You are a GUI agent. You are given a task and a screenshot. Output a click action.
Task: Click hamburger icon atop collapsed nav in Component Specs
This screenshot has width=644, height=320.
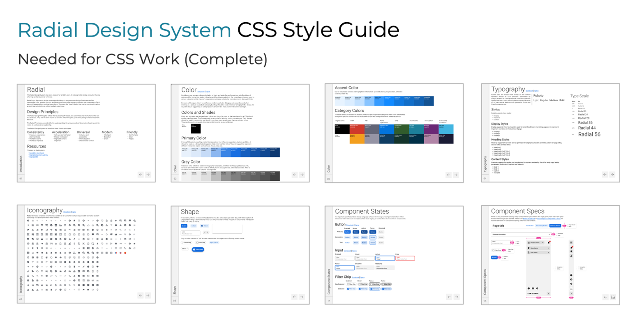(x=571, y=242)
